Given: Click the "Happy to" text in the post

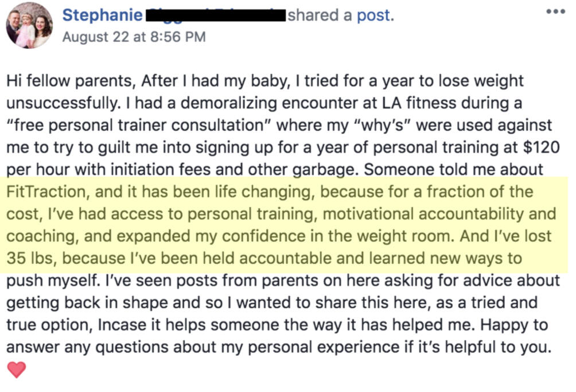Looking at the screenshot, I should pos(529,326).
